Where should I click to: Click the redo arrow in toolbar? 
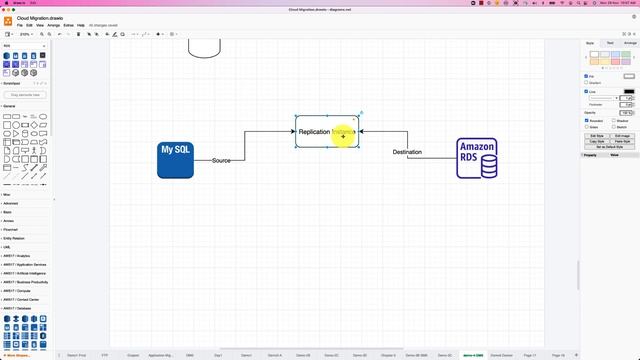[x=68, y=34]
